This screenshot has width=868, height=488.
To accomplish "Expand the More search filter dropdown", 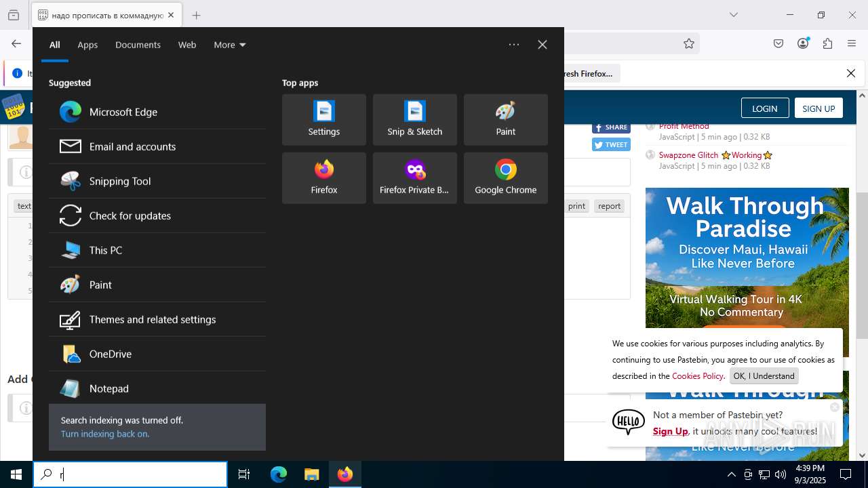I will pyautogui.click(x=230, y=45).
